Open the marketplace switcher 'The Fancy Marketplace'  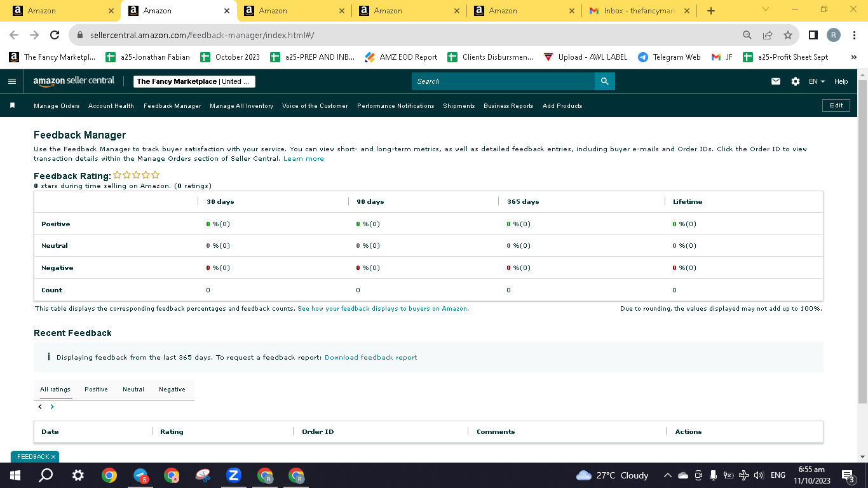pos(195,81)
